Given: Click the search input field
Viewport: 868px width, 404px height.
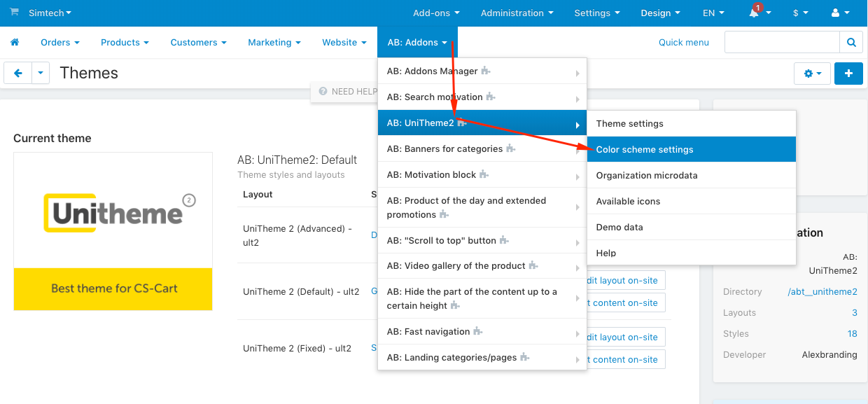Looking at the screenshot, I should coord(782,42).
